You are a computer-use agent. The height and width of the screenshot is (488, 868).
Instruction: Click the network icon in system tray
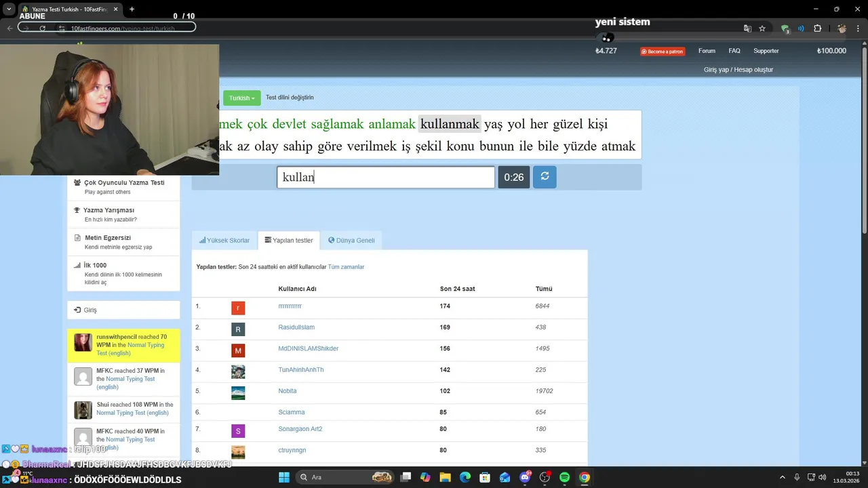pos(811,477)
